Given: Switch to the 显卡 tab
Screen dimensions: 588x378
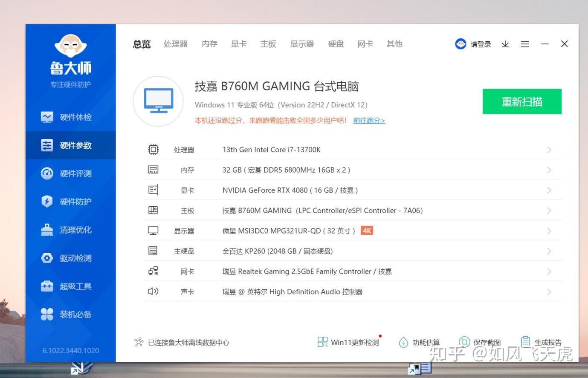Looking at the screenshot, I should [239, 44].
